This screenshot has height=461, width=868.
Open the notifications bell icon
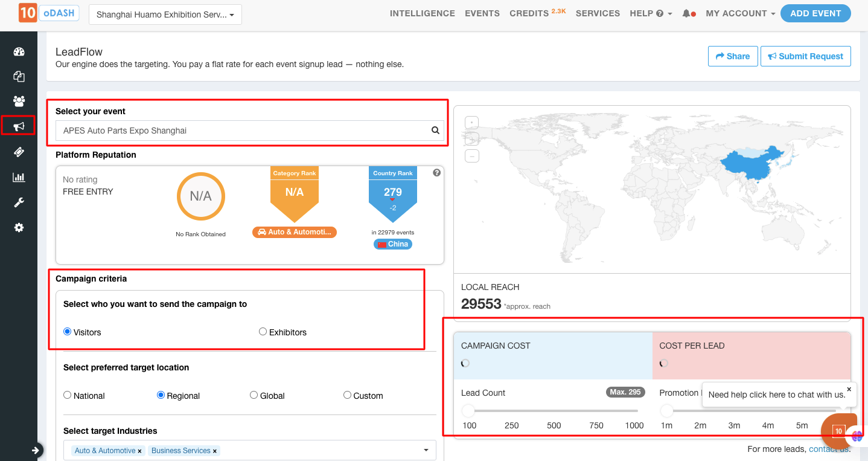tap(687, 13)
